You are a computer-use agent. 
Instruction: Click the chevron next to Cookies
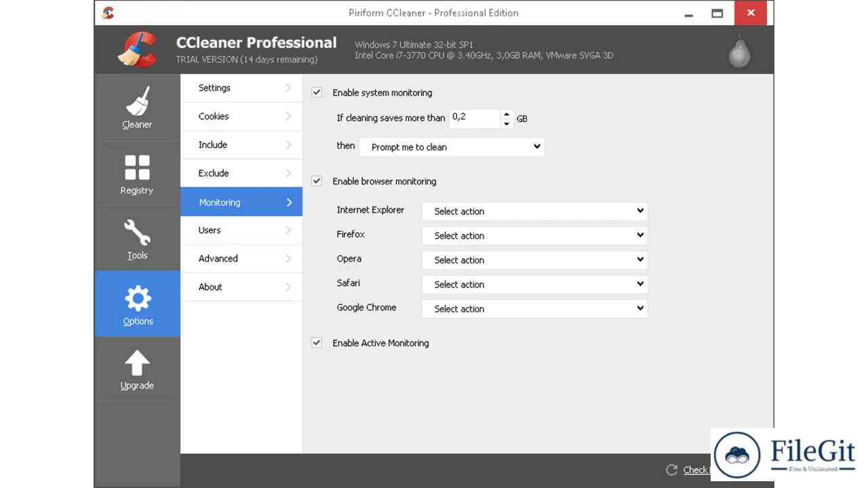coord(288,117)
